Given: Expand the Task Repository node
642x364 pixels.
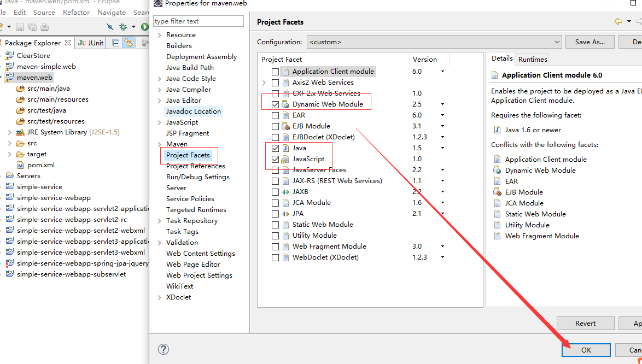Looking at the screenshot, I should [159, 221].
